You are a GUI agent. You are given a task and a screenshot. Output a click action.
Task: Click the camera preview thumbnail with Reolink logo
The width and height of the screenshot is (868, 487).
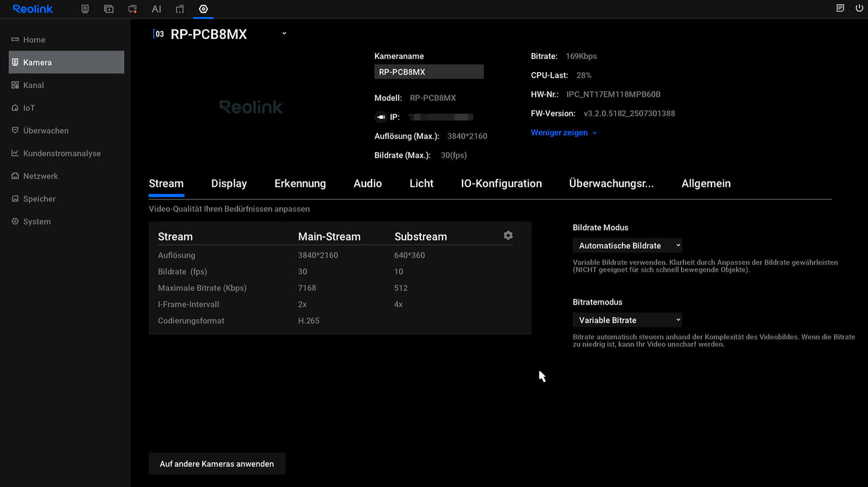coord(251,107)
